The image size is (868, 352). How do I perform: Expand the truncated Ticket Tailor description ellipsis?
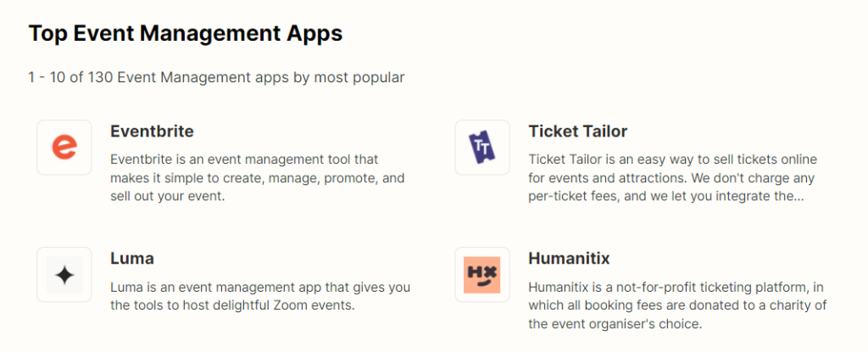coord(797,197)
